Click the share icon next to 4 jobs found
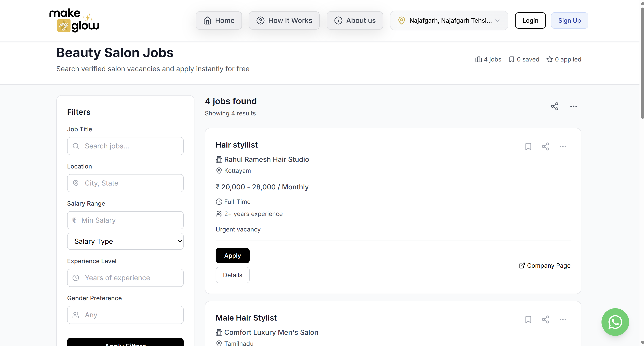Image resolution: width=644 pixels, height=346 pixels. click(x=555, y=106)
